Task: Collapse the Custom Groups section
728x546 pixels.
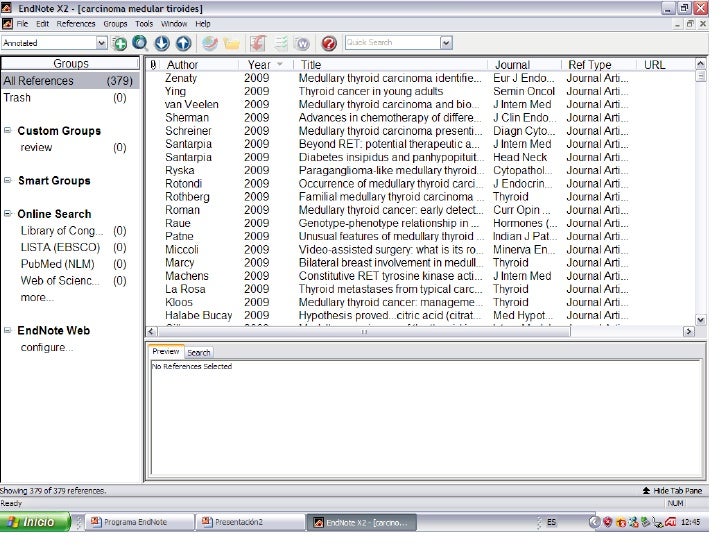Action: [8, 131]
